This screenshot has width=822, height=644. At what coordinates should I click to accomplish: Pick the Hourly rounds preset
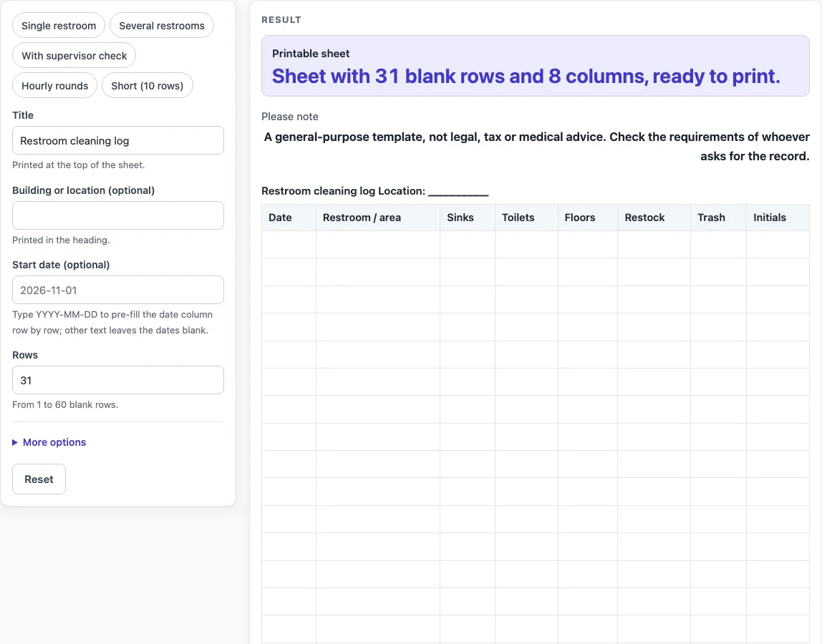(54, 85)
